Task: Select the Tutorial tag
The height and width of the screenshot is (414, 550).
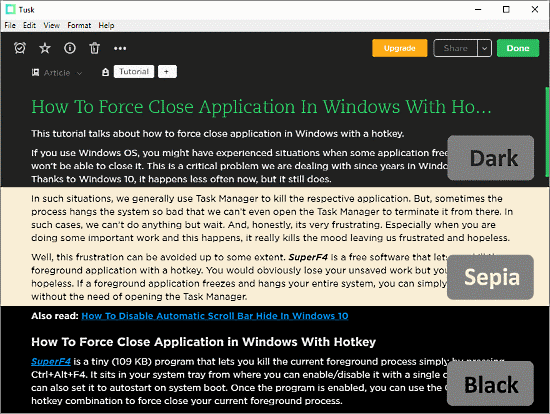Action: click(x=134, y=72)
